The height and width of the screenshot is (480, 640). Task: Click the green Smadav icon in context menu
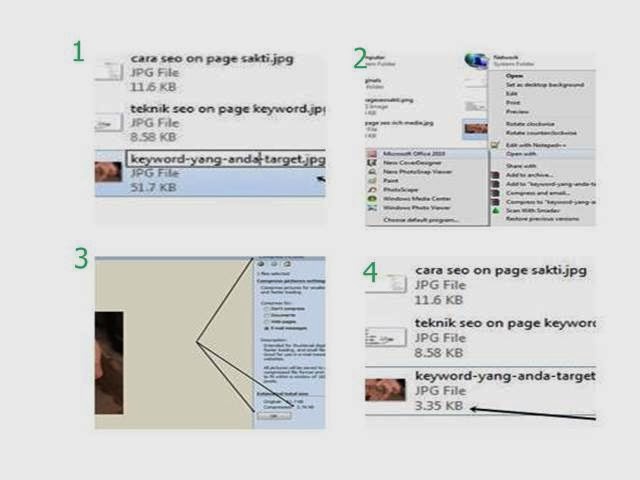coord(495,211)
